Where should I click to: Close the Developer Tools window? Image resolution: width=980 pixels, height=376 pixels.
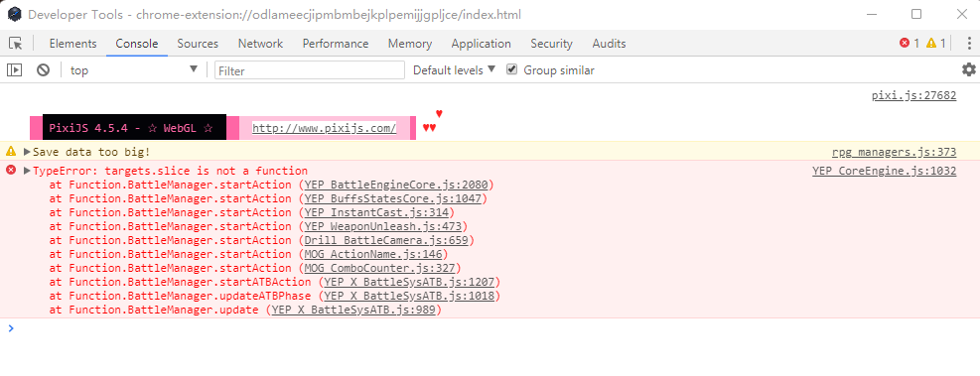(962, 14)
